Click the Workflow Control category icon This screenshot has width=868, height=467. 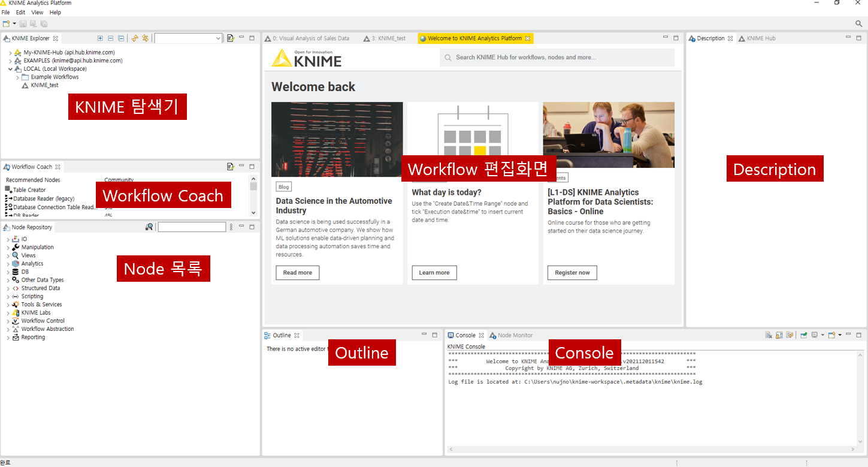coord(16,321)
